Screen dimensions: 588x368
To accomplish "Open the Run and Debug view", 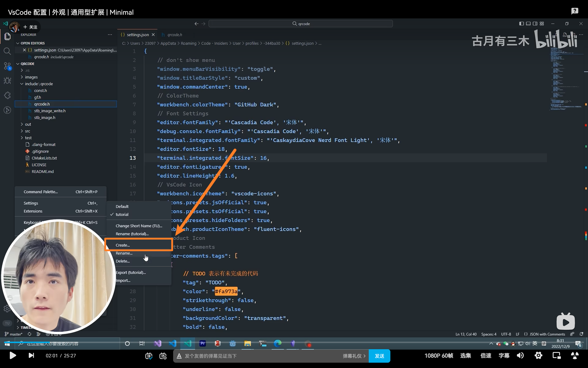I will (x=7, y=81).
